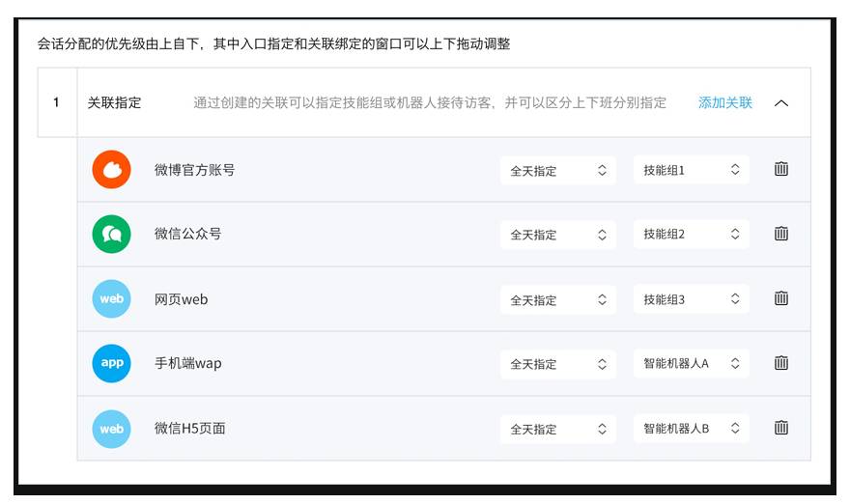The height and width of the screenshot is (504, 850).
Task: Click the 添加关联 link
Action: 724,102
